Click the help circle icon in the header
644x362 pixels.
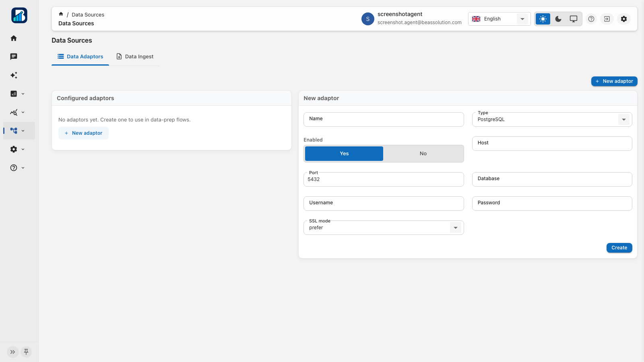[591, 19]
